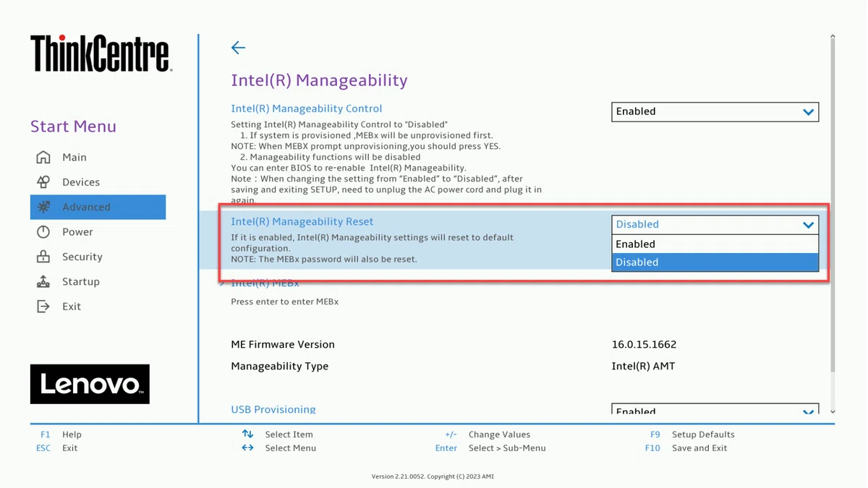Image resolution: width=868 pixels, height=488 pixels.
Task: Click the Enter Select Sub-Menu hint
Action: (x=490, y=448)
